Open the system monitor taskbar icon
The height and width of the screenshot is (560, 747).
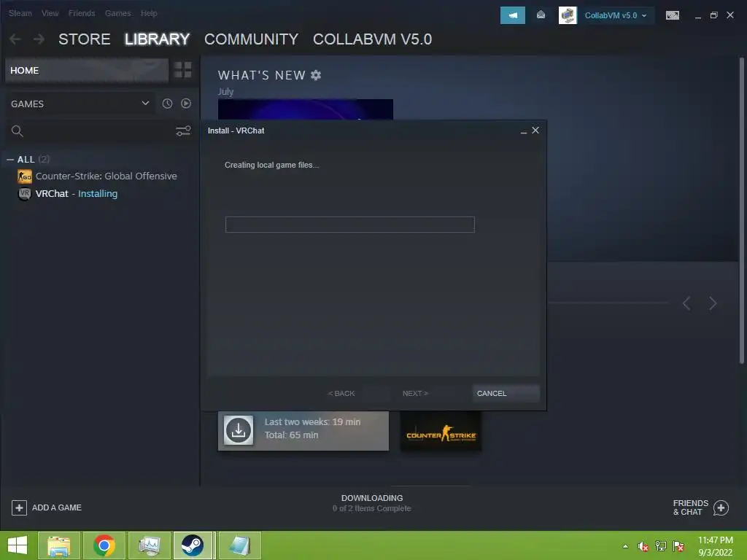150,545
